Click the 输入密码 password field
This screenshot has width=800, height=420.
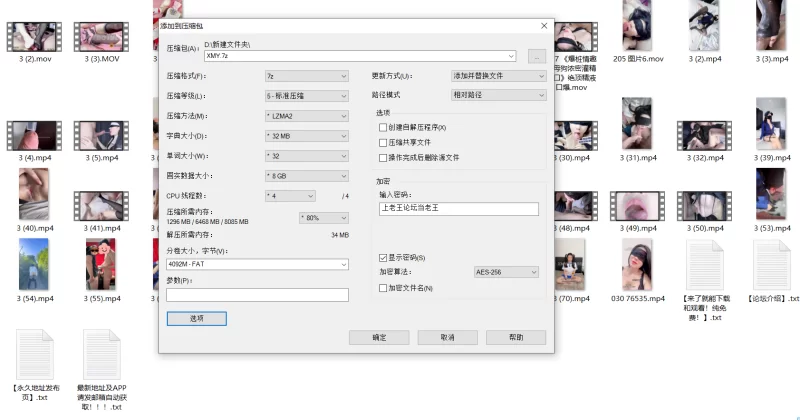459,208
